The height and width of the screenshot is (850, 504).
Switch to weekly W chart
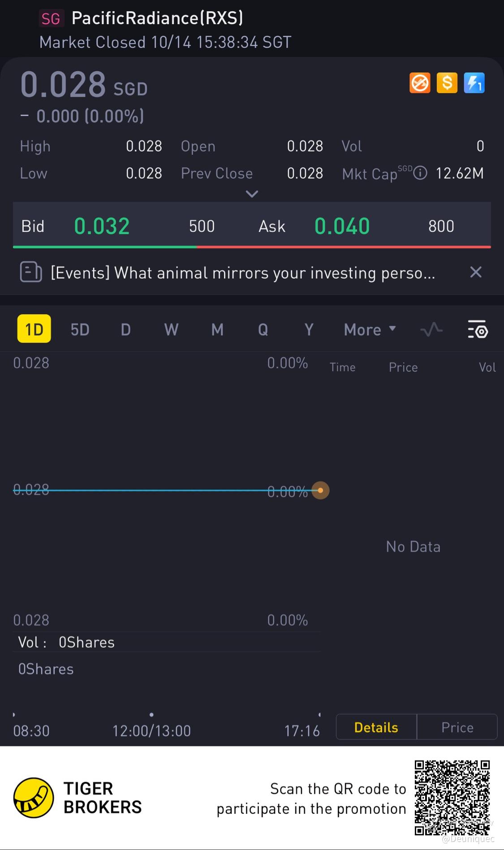pos(171,330)
